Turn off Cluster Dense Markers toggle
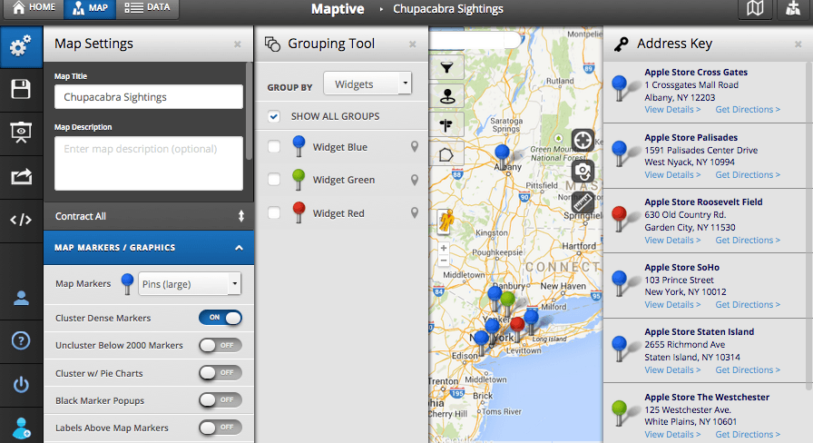The width and height of the screenshot is (813, 443). [220, 317]
